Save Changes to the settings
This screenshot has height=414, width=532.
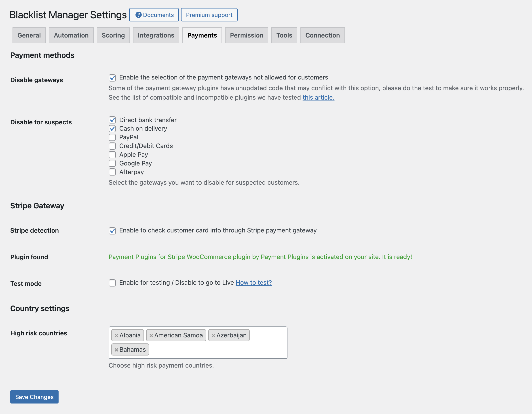tap(34, 397)
